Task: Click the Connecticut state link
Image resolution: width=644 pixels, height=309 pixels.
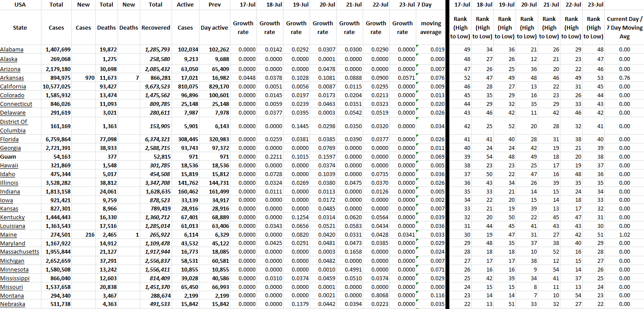Action: [16, 104]
